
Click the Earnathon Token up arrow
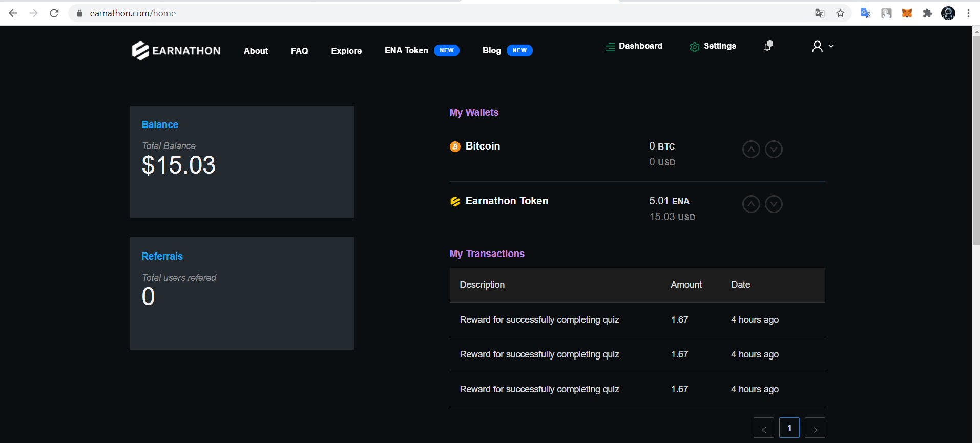(750, 204)
